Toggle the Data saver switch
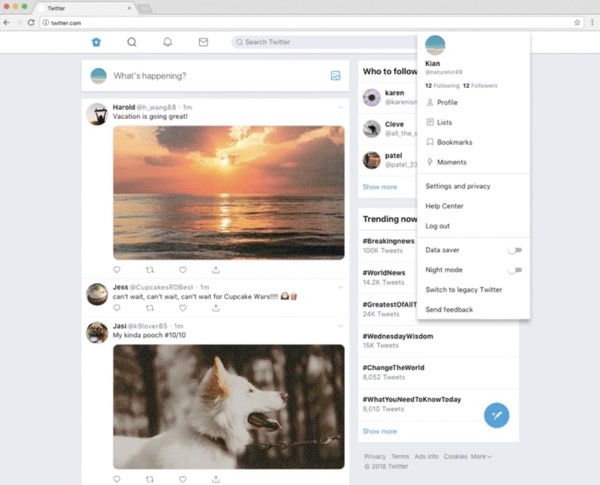 (515, 250)
